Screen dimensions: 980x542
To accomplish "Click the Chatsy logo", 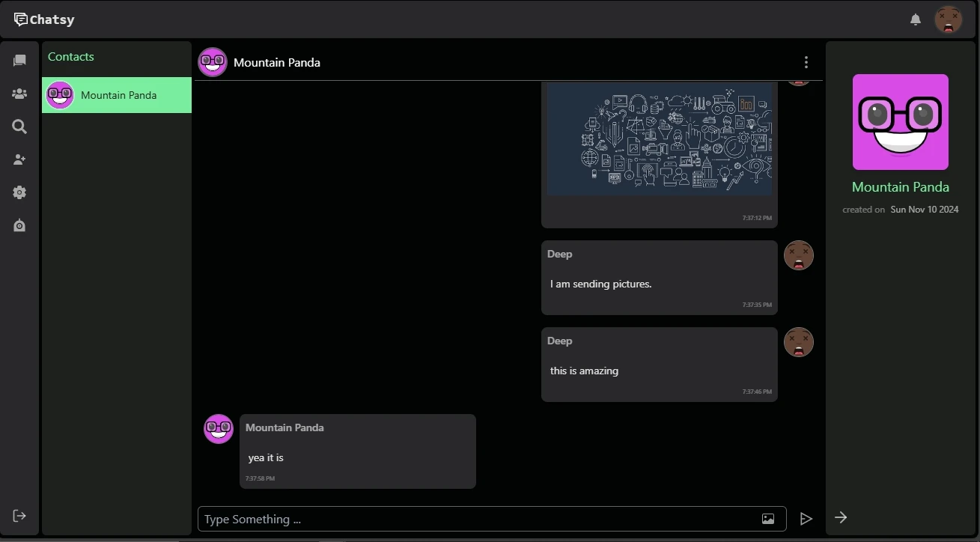I will coord(45,19).
